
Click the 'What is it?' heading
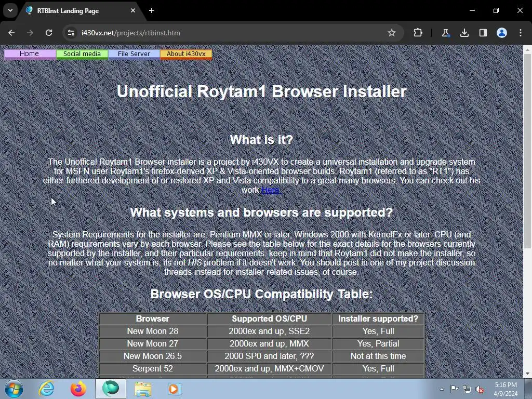[x=262, y=140]
